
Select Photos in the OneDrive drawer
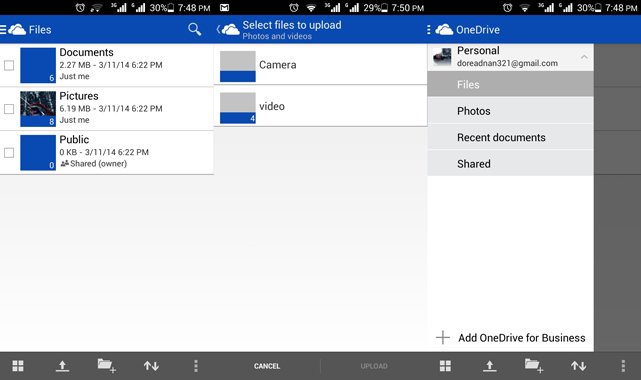(x=511, y=111)
